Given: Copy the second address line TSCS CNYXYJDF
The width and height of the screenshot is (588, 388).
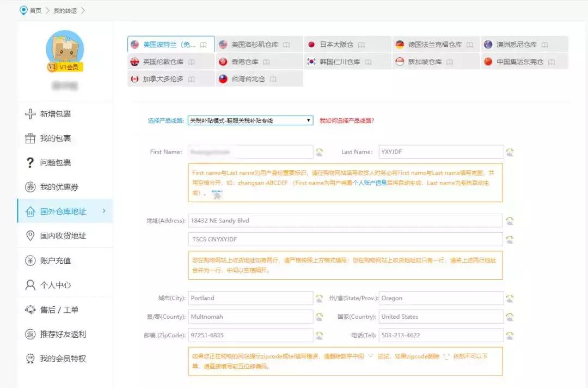Looking at the screenshot, I should tap(510, 239).
